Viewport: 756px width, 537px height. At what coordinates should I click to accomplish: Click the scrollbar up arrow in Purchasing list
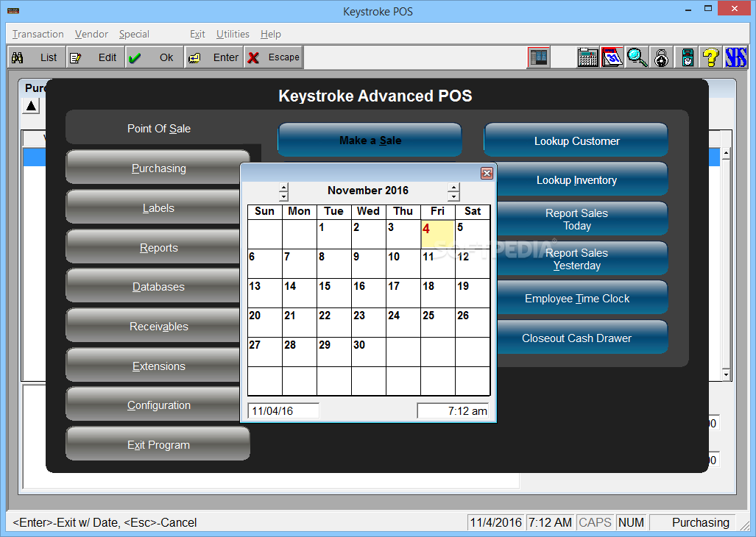pos(726,154)
